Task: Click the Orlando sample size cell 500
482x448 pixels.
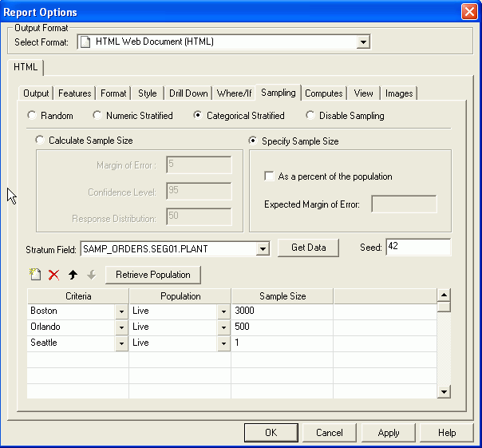Action: (282, 327)
